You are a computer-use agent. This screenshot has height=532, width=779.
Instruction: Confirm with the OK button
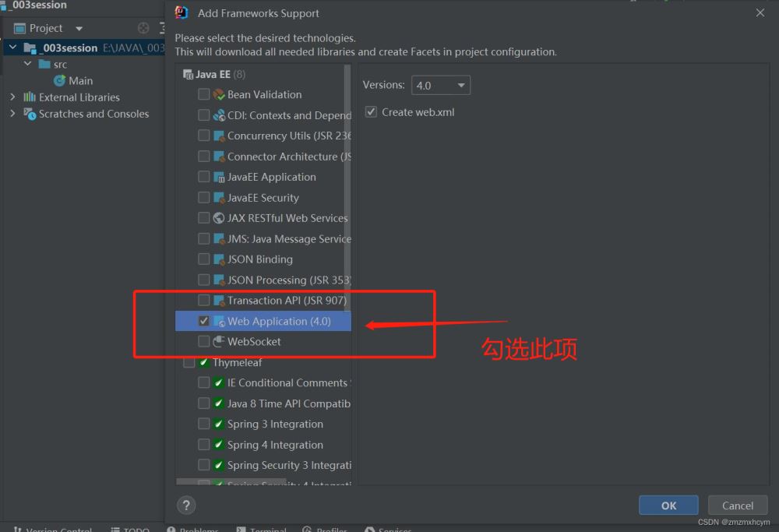[668, 506]
